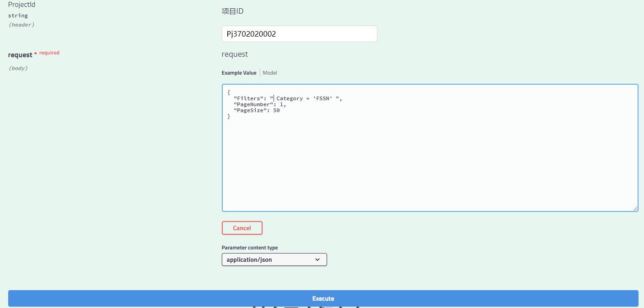The image size is (644, 308).
Task: Click the "PageNumber" line in request body
Action: tap(259, 104)
